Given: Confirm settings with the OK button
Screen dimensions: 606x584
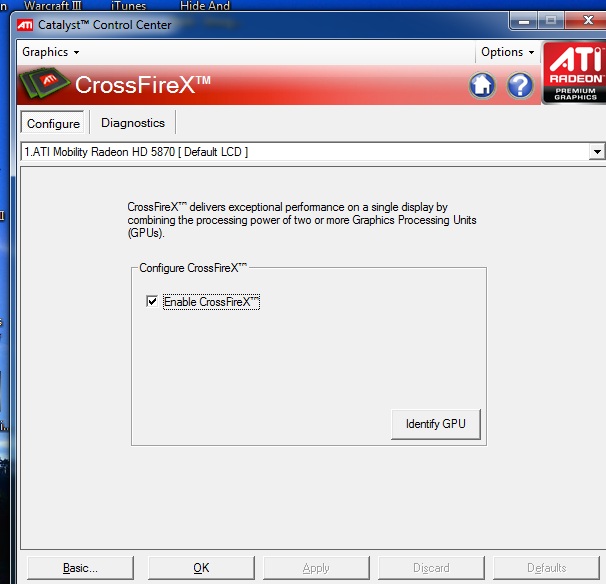Looking at the screenshot, I should [201, 568].
